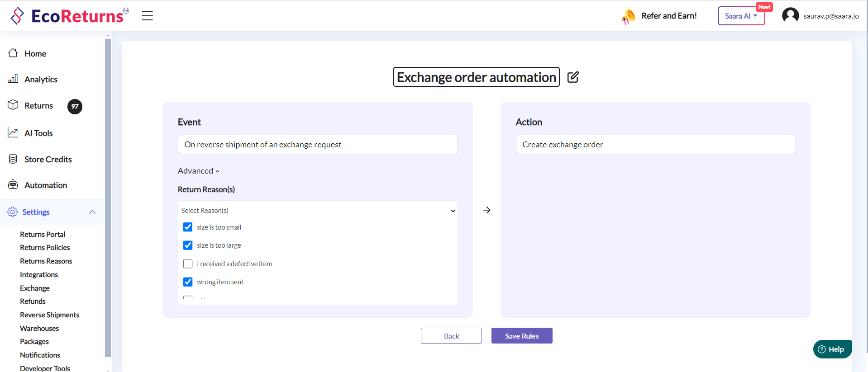Click the AI Tools chart icon
The image size is (868, 372).
(x=13, y=133)
